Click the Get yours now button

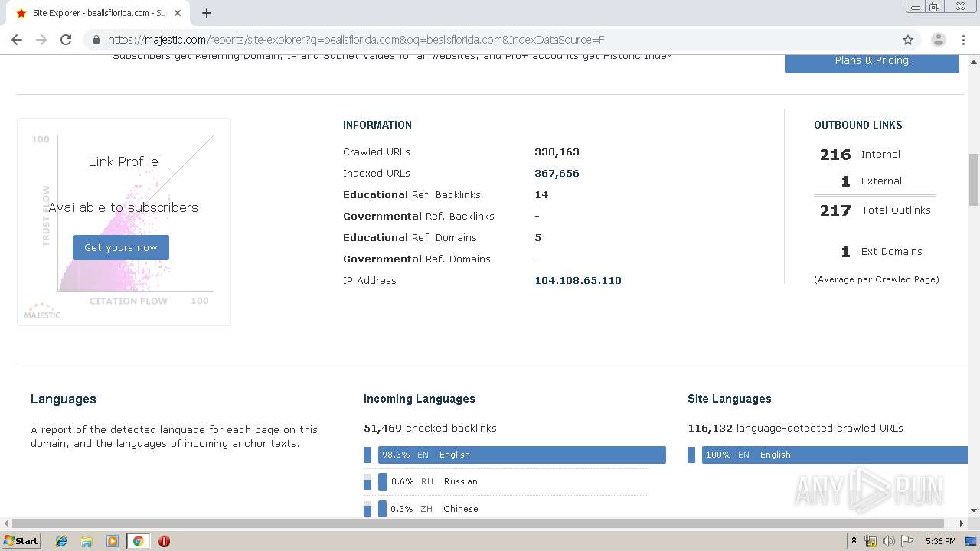point(121,248)
